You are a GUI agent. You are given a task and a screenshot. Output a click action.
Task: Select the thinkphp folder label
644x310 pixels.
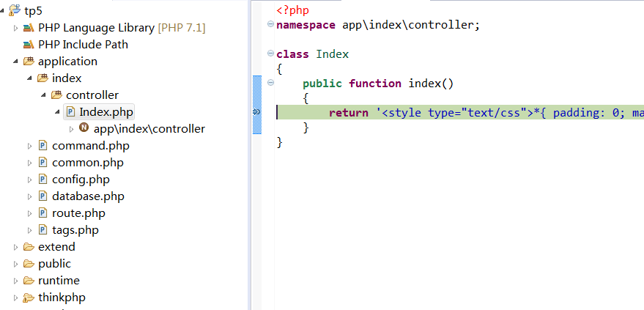[x=62, y=298]
